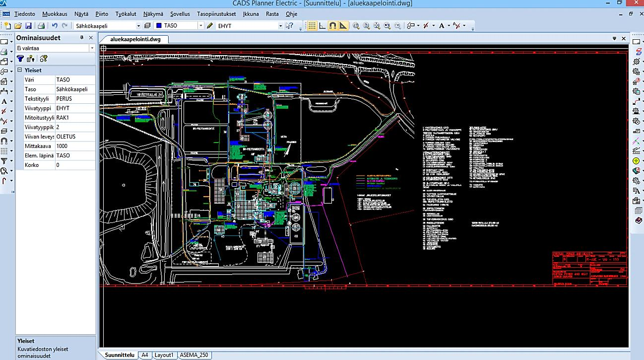Collapse the Yleiset properties group
644x360 pixels.
[x=20, y=70]
